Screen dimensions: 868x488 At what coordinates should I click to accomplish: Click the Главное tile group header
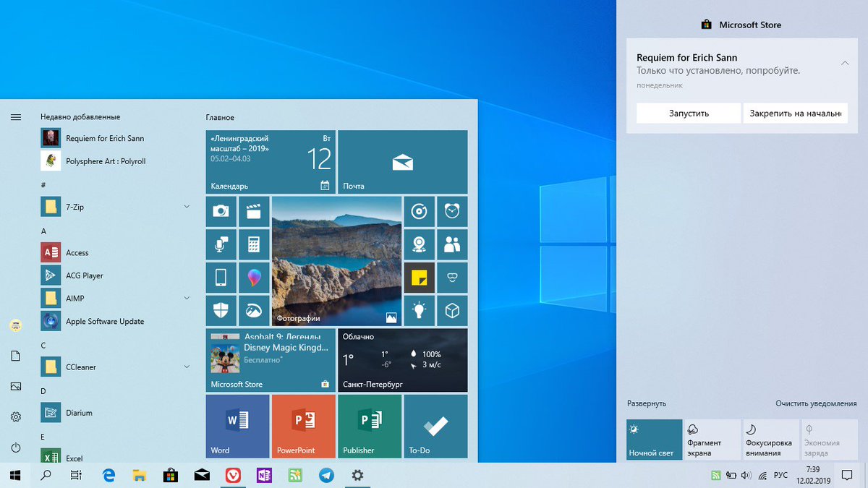coord(220,117)
